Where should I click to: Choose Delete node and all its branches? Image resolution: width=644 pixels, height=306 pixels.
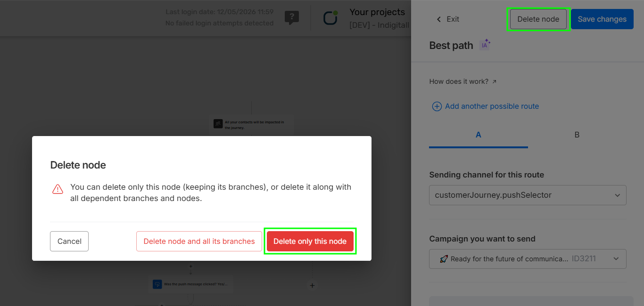[x=199, y=241]
